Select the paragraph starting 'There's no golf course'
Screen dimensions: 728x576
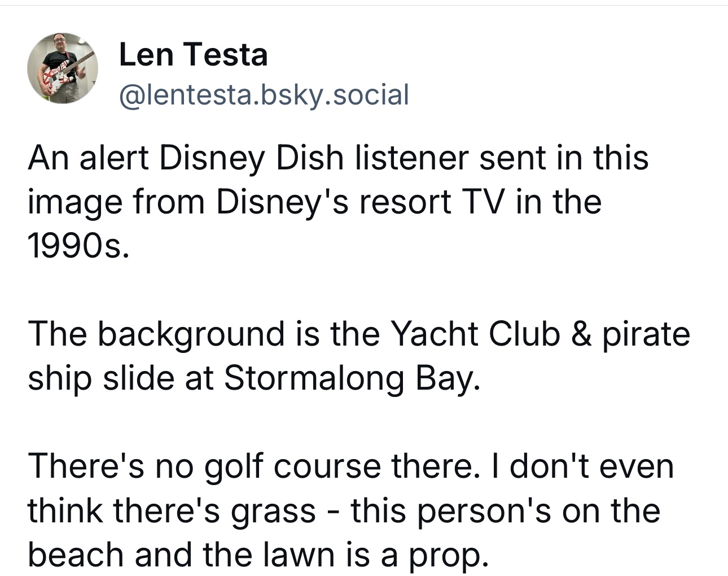coord(351,510)
